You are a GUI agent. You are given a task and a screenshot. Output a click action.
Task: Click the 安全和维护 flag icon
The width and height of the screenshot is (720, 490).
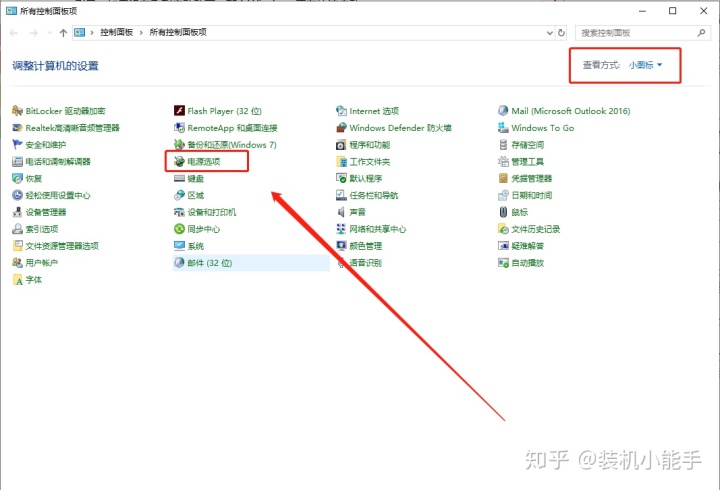[x=17, y=145]
